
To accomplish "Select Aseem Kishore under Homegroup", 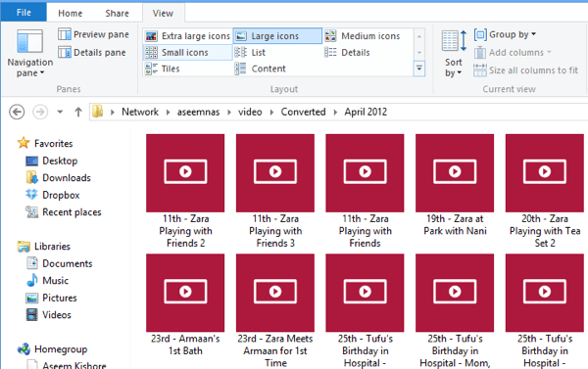I will point(67,365).
